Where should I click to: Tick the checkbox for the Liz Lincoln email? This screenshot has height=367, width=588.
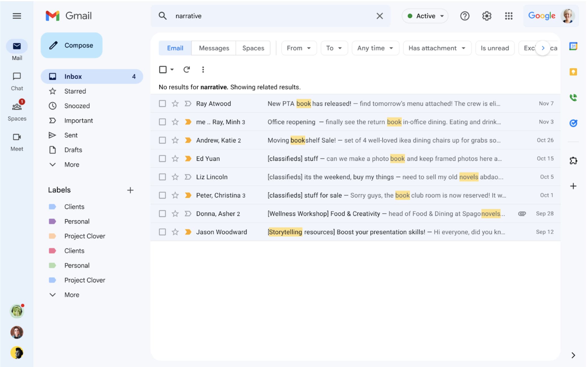pyautogui.click(x=162, y=177)
